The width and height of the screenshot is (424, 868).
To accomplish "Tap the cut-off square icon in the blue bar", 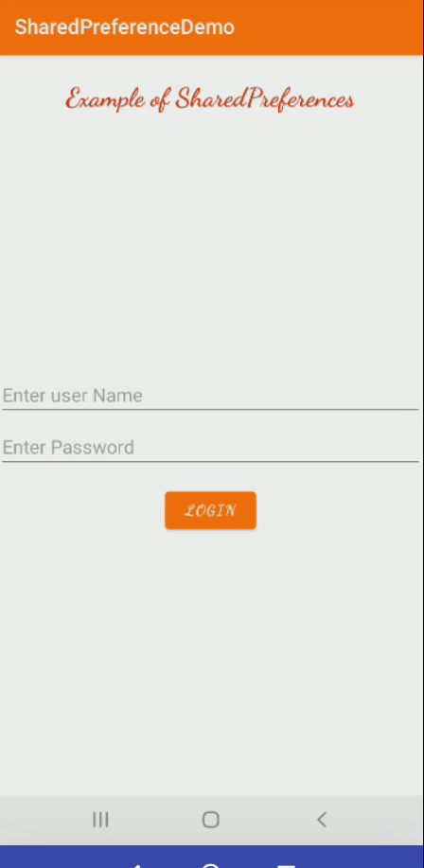I will (x=286, y=866).
